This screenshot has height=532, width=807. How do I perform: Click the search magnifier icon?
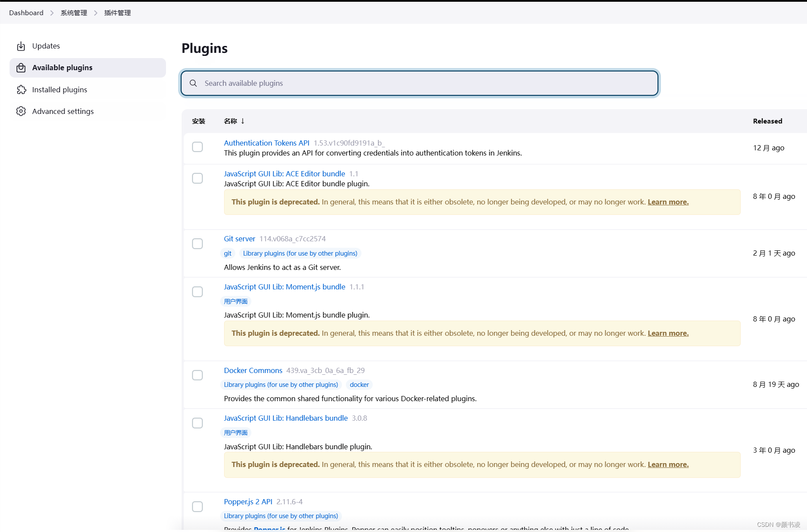point(193,83)
